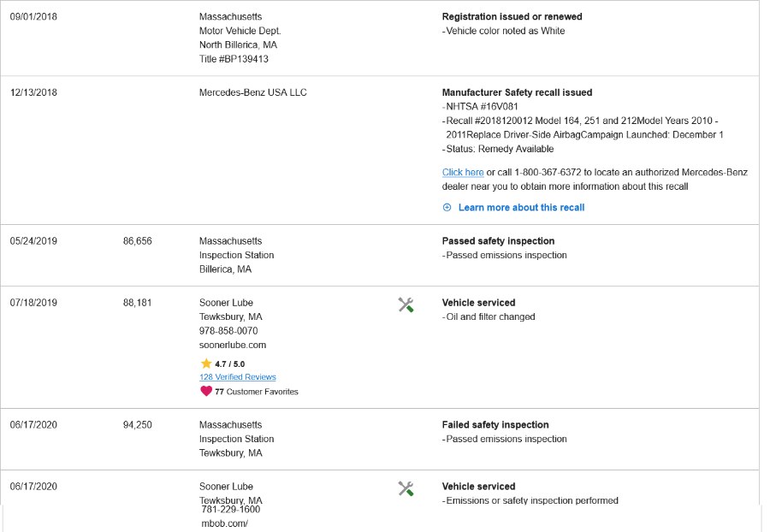The image size is (770, 532).
Task: Click the gold star rating icon
Action: (x=206, y=364)
